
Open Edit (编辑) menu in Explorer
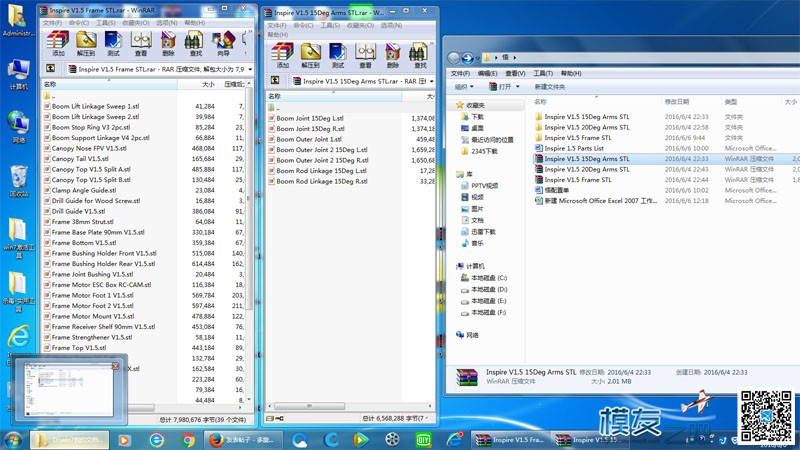click(x=487, y=73)
